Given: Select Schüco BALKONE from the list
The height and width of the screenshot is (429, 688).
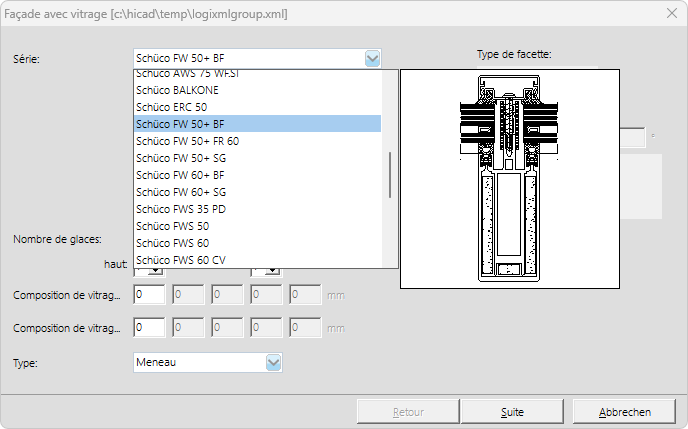Looking at the screenshot, I should 258,90.
